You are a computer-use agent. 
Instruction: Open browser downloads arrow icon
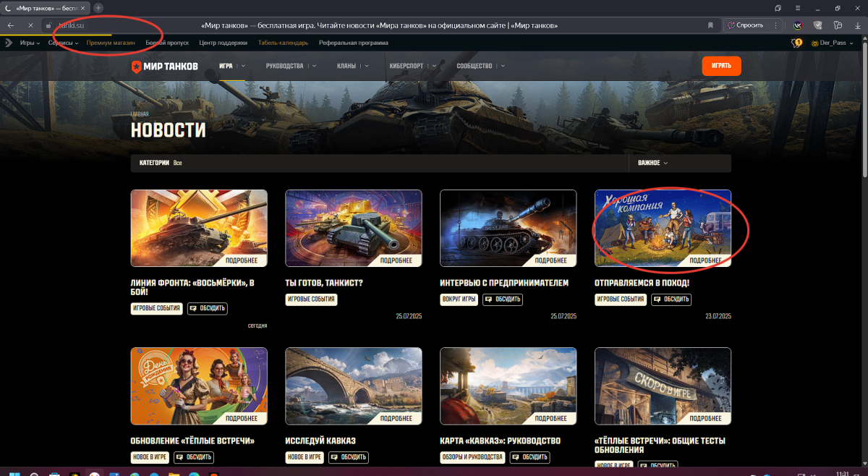click(x=858, y=25)
